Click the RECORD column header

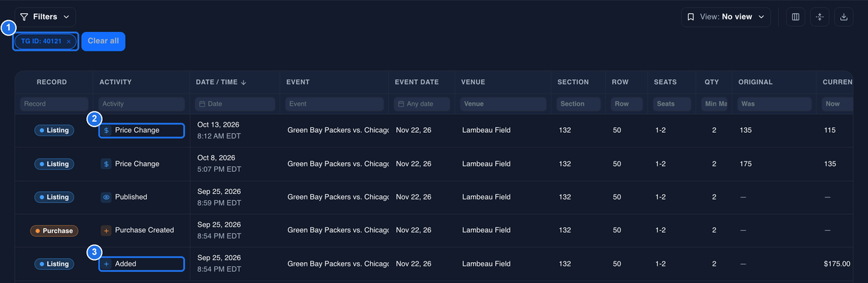pos(52,82)
